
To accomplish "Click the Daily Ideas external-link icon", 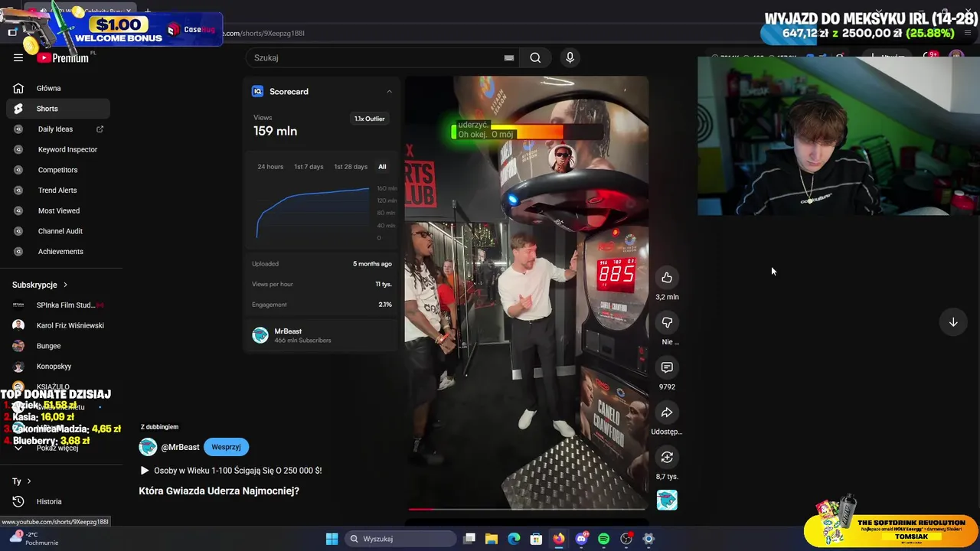I will click(x=100, y=129).
